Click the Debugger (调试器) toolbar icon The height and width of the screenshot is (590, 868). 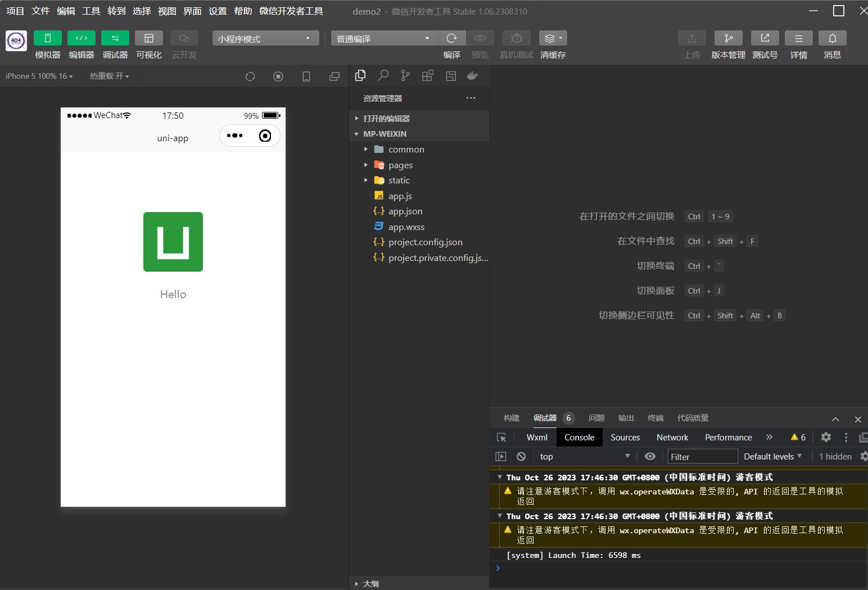115,38
